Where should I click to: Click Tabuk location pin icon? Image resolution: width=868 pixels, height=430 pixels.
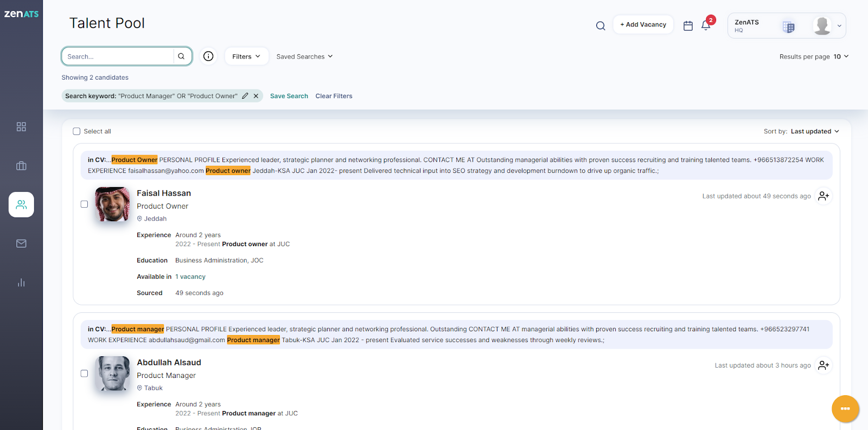click(x=139, y=388)
